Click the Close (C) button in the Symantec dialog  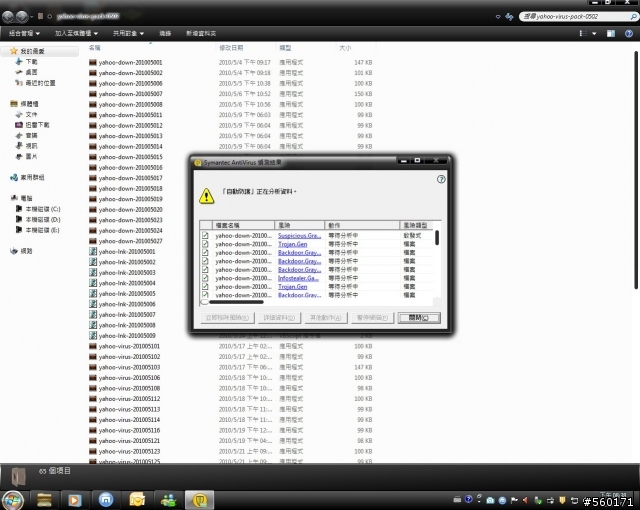pos(419,317)
